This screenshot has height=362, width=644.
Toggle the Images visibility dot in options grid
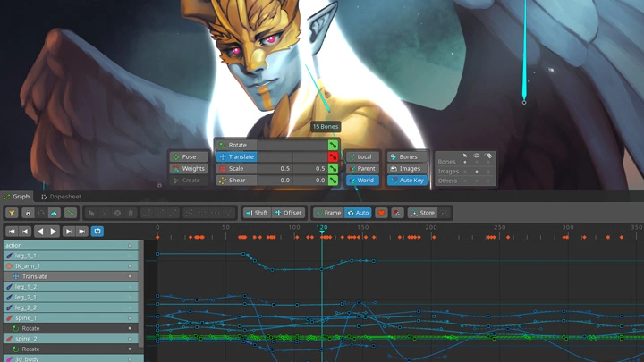pos(477,172)
